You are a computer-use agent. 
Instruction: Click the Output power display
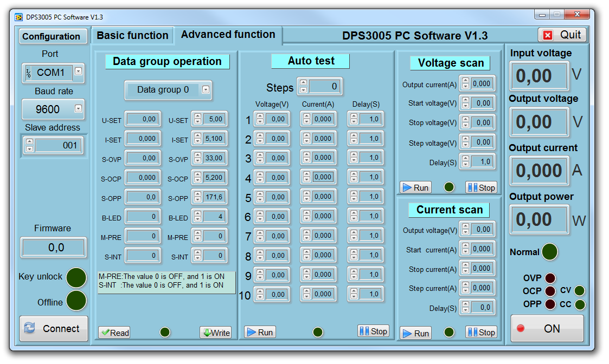click(539, 219)
